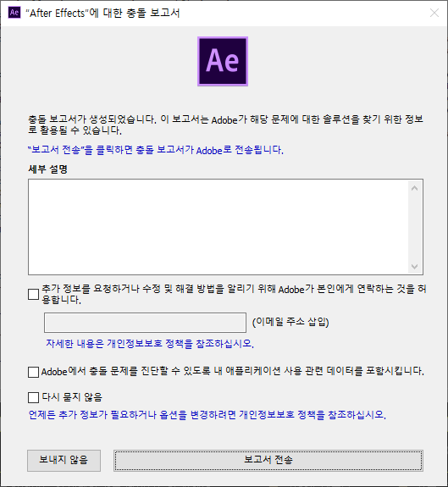Click the description scrollbar down arrow

pos(414,267)
